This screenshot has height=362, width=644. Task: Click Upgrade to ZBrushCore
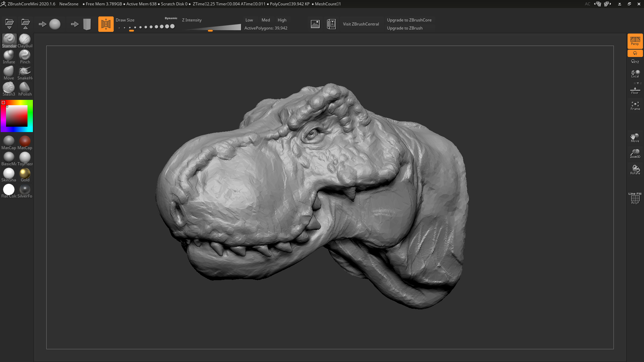(x=409, y=20)
